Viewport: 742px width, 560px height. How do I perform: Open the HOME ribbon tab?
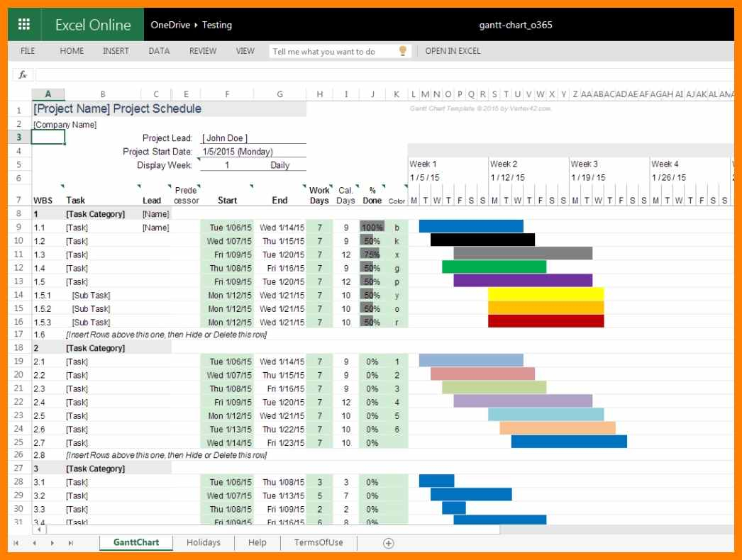[72, 50]
